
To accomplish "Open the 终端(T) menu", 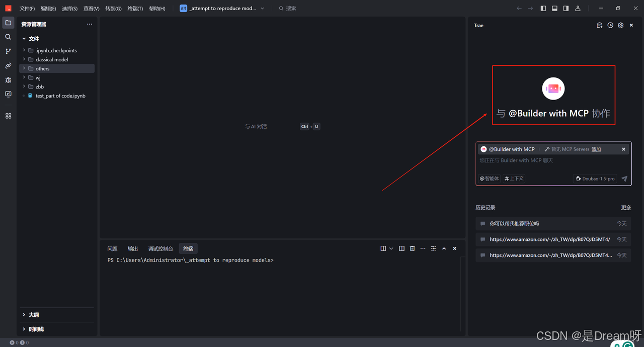I will pyautogui.click(x=135, y=9).
